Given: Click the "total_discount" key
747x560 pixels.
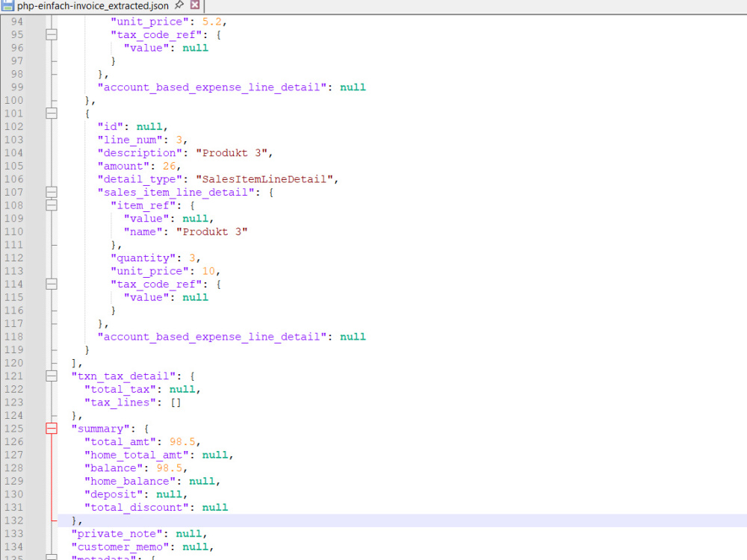Looking at the screenshot, I should click(137, 508).
